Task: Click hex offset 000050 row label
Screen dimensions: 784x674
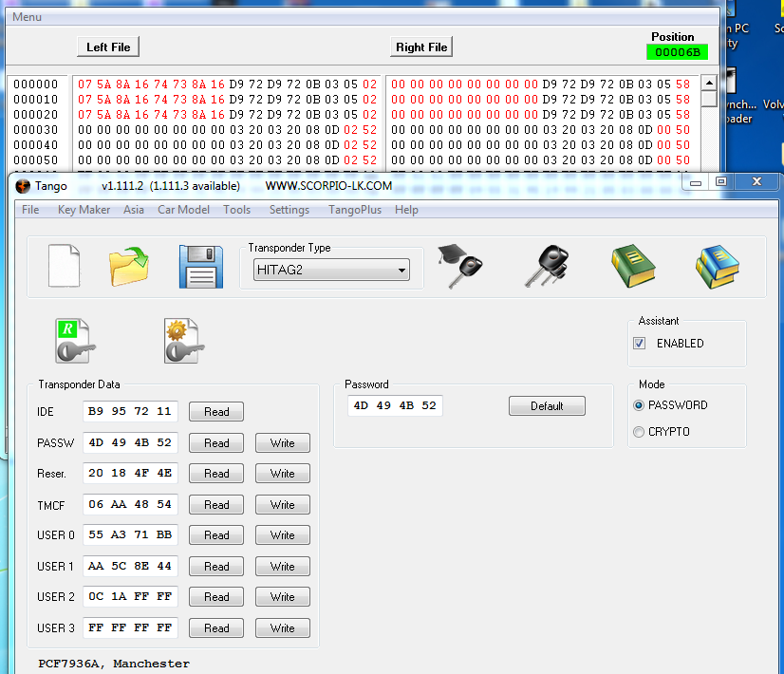Action: point(36,160)
